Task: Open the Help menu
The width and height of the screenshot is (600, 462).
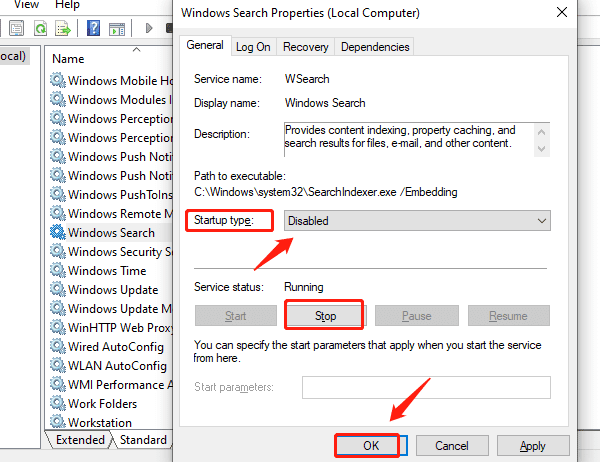Action: pyautogui.click(x=68, y=5)
